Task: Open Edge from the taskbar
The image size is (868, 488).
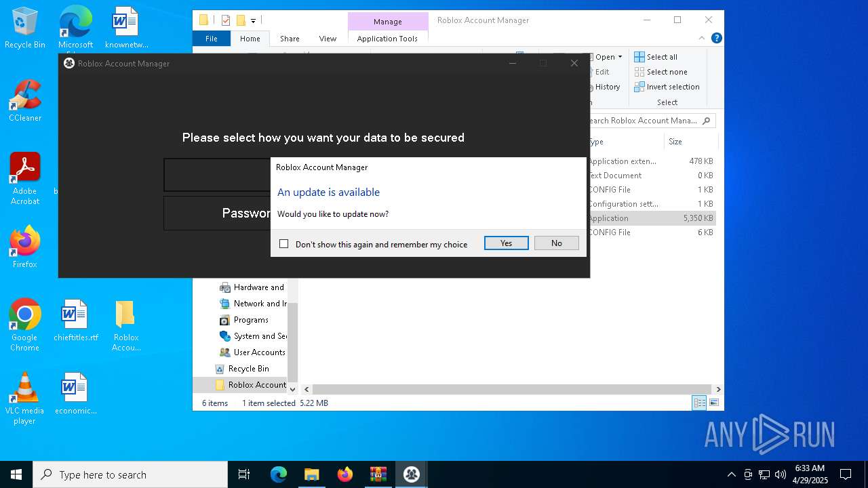Action: click(x=279, y=474)
